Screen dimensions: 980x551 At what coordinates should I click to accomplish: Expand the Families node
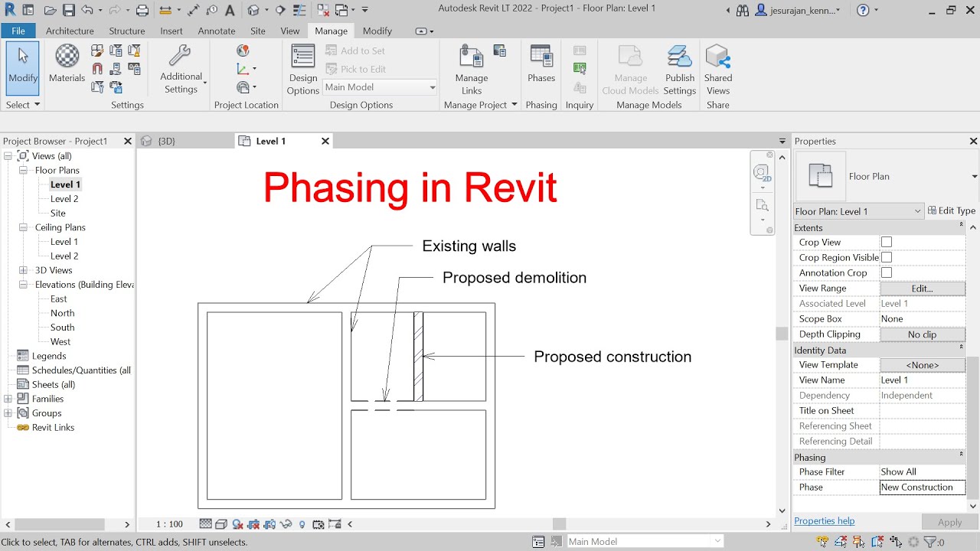pyautogui.click(x=8, y=399)
